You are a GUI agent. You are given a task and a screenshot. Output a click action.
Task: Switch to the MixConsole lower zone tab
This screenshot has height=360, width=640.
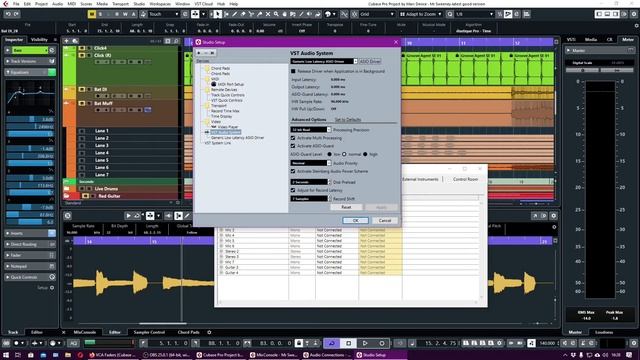84,332
